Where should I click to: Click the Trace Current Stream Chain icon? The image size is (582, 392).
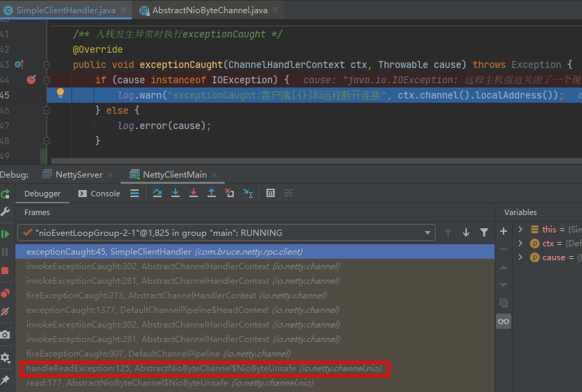[x=289, y=193]
